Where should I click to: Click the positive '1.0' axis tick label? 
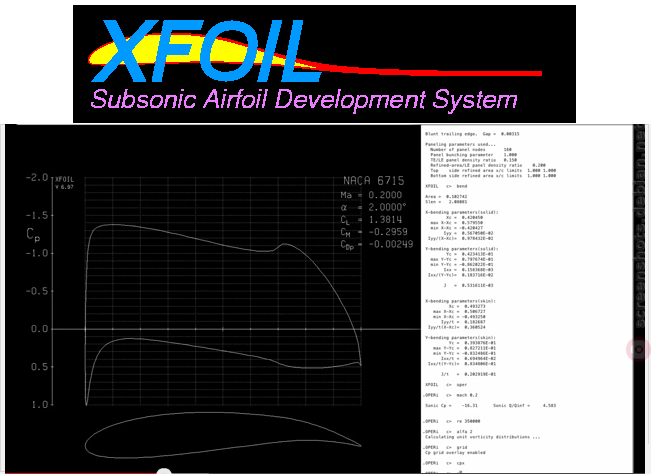coord(39,404)
